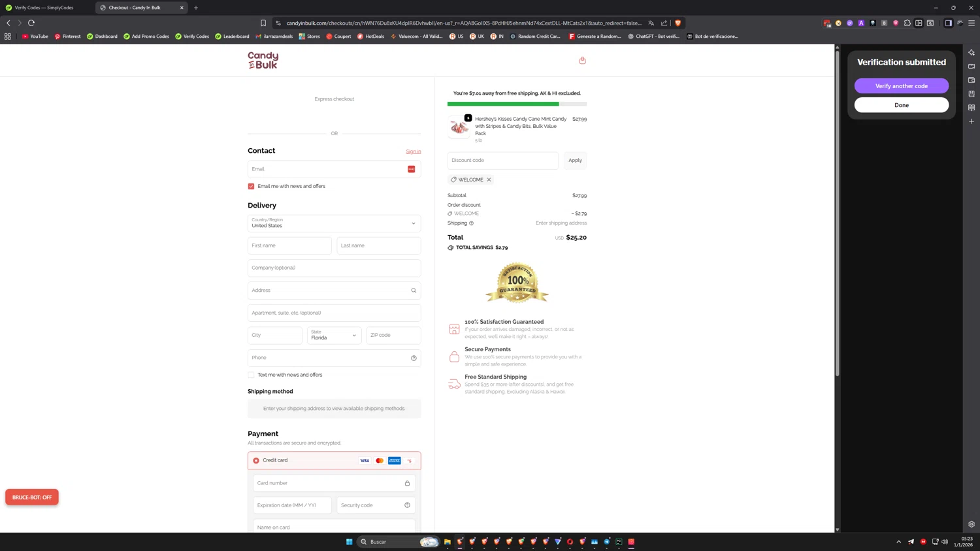The width and height of the screenshot is (980, 551).
Task: Click the security code help icon
Action: coord(407,505)
